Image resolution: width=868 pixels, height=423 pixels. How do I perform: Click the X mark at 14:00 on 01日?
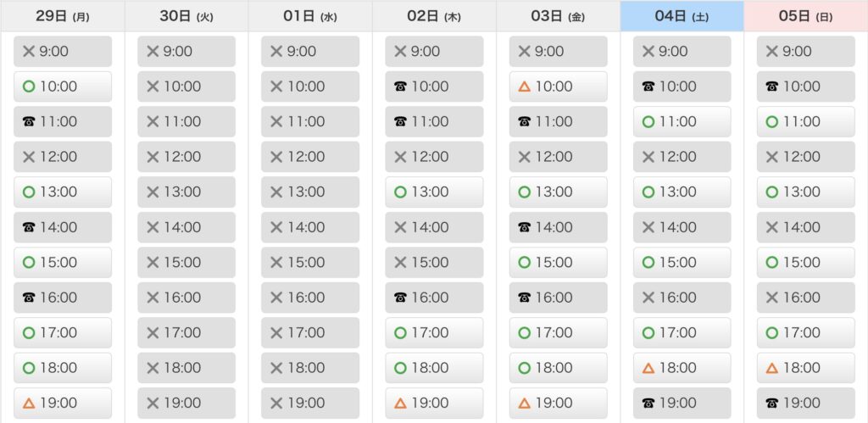click(276, 227)
